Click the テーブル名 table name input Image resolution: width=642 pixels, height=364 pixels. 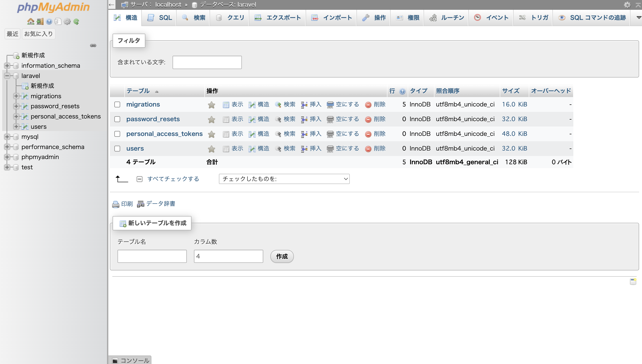(152, 256)
